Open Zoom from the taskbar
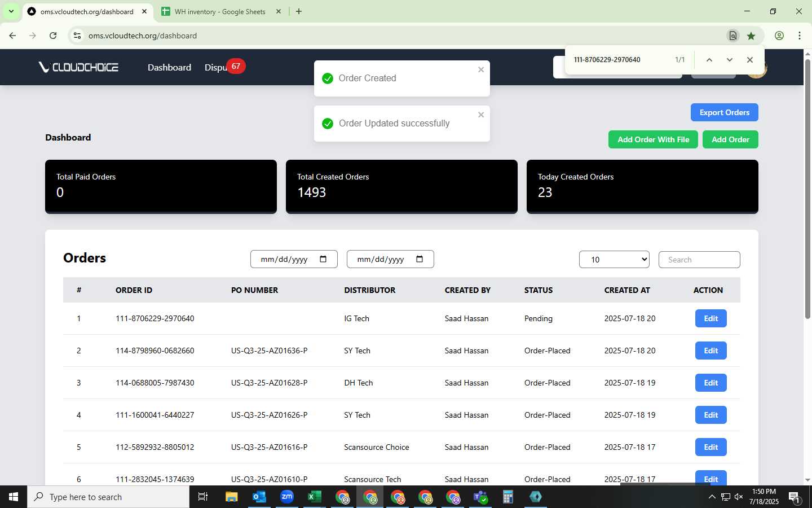Image resolution: width=812 pixels, height=508 pixels. click(286, 497)
